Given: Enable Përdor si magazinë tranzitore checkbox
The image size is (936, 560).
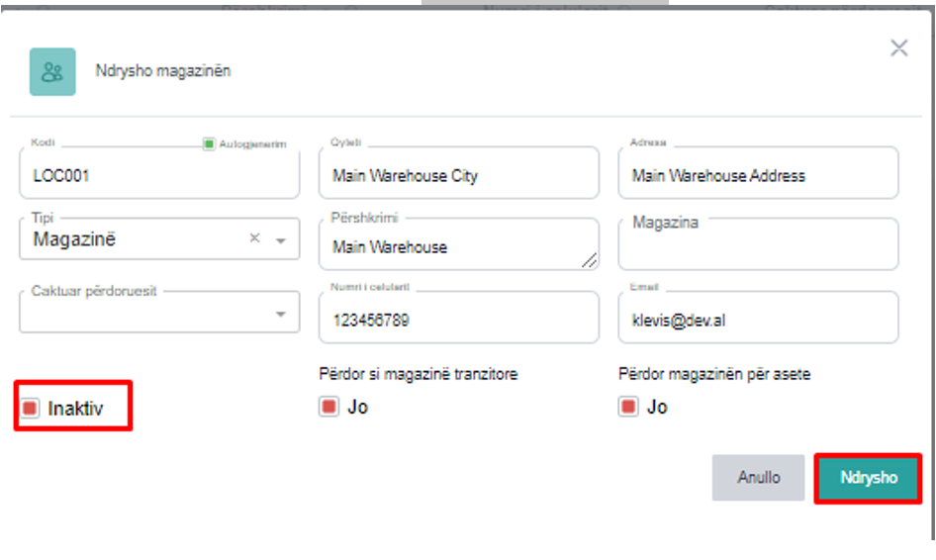Looking at the screenshot, I should pyautogui.click(x=328, y=407).
